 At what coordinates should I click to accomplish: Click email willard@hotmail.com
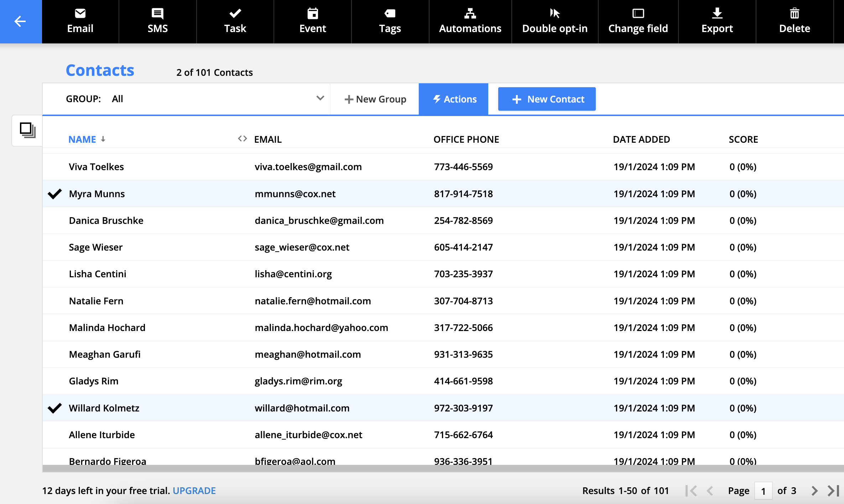(302, 408)
